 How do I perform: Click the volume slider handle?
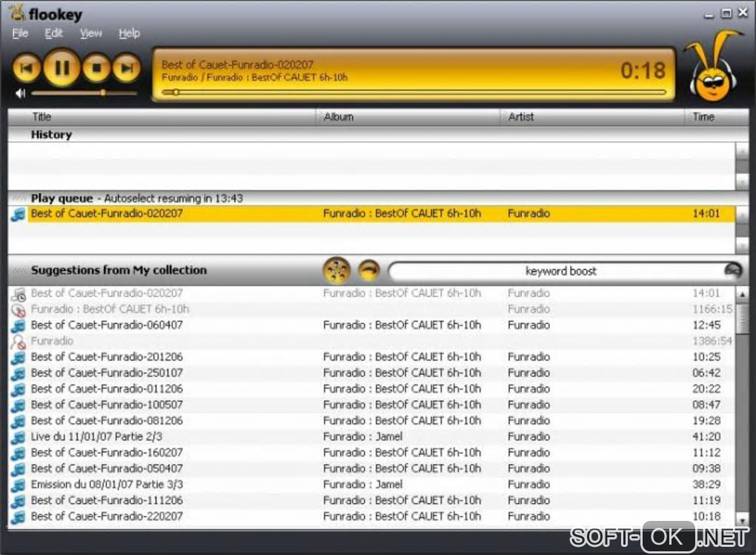coord(103,93)
